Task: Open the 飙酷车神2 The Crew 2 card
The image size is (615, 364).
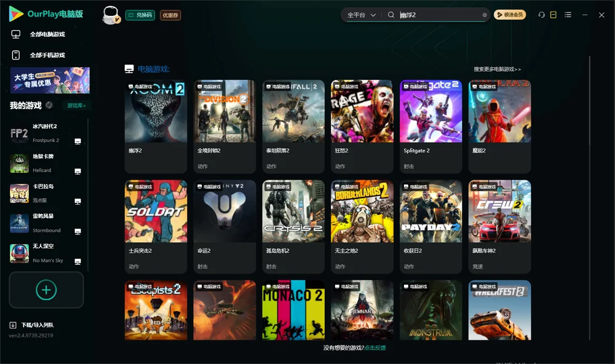Action: coord(499,227)
